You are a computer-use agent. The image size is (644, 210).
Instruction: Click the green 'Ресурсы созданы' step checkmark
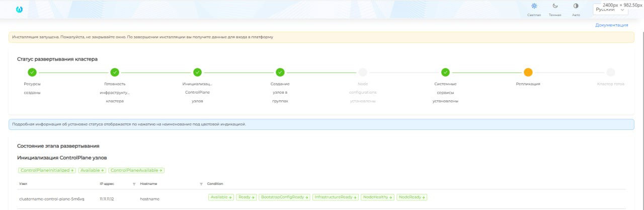[32, 72]
